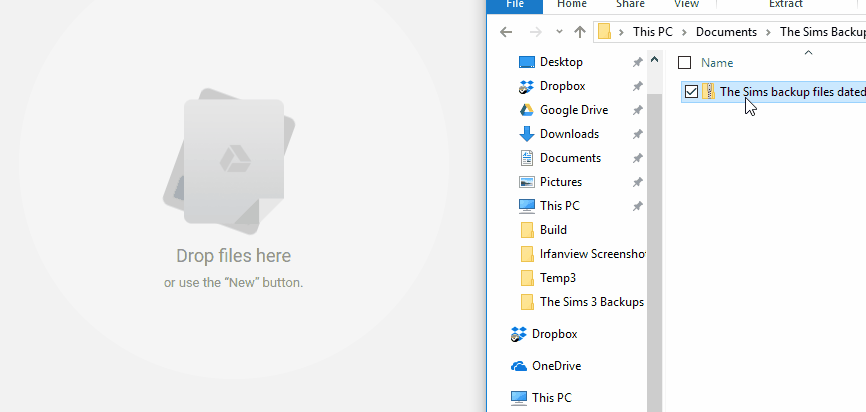Open pinned Dropbox in Quick access
The height and width of the screenshot is (412, 866).
pyautogui.click(x=562, y=86)
